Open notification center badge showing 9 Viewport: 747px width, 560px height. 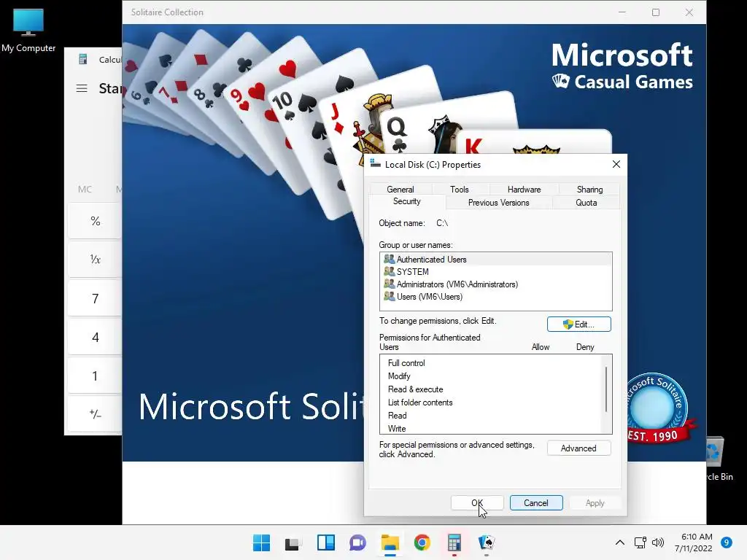point(727,542)
